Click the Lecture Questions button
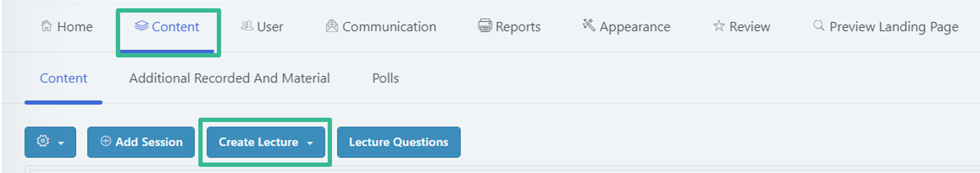Image resolution: width=980 pixels, height=173 pixels. tap(399, 142)
